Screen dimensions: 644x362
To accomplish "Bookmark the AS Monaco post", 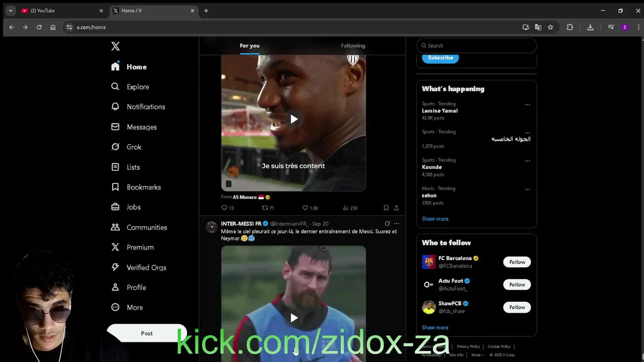I will pos(386,208).
